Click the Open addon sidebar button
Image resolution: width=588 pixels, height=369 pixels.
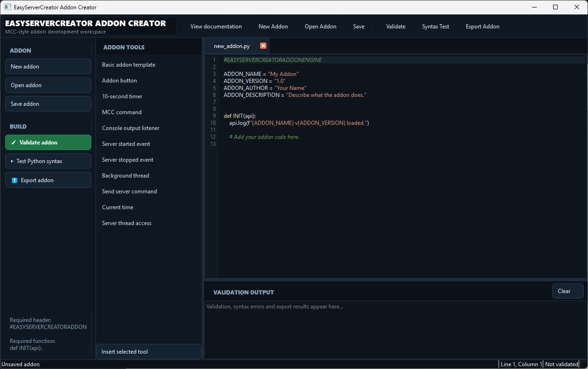(48, 85)
